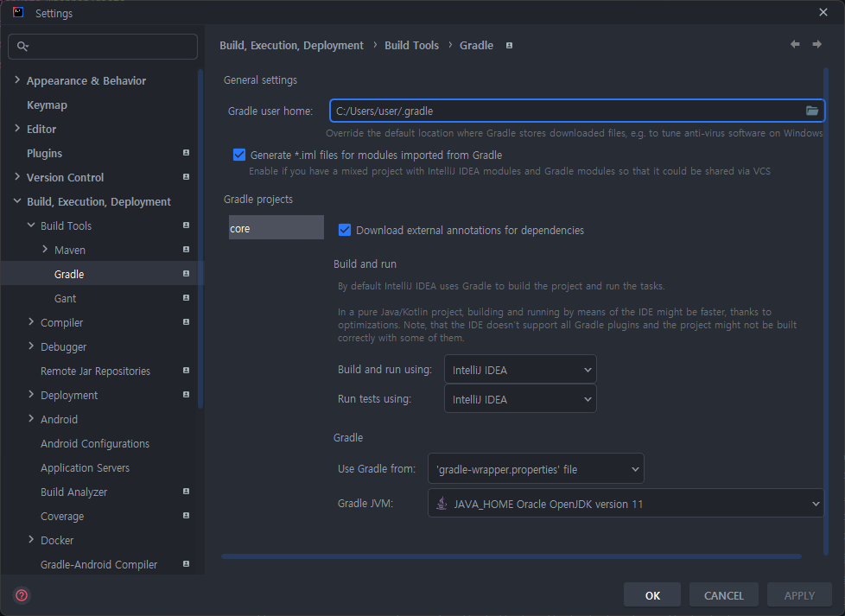Click CANCEL button

click(x=724, y=595)
